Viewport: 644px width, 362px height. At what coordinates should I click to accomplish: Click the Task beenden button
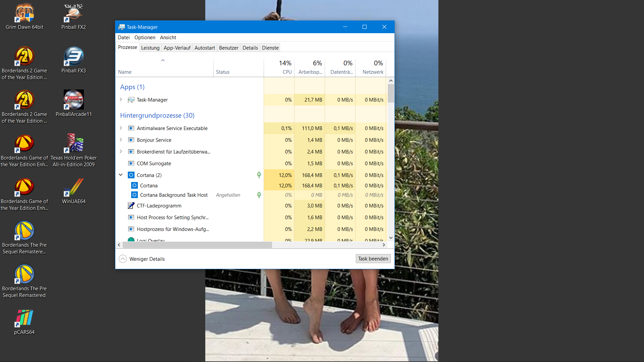[x=373, y=258]
